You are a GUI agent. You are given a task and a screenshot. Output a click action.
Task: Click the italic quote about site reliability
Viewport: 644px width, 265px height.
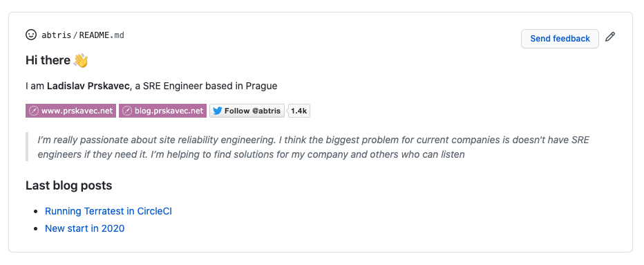(314, 147)
